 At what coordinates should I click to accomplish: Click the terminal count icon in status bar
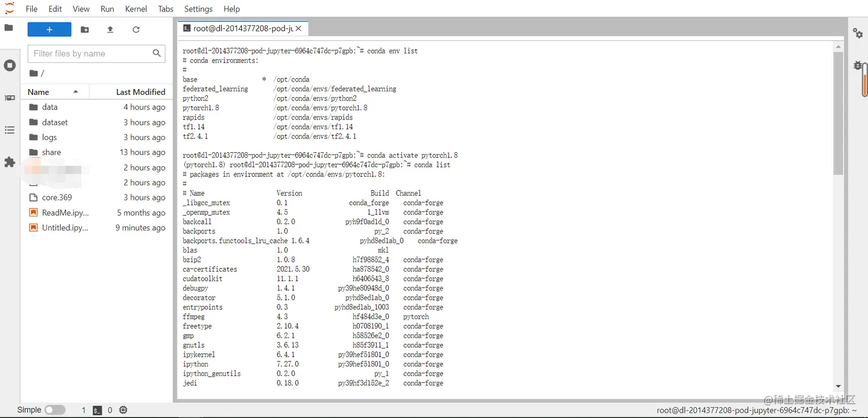[x=98, y=410]
